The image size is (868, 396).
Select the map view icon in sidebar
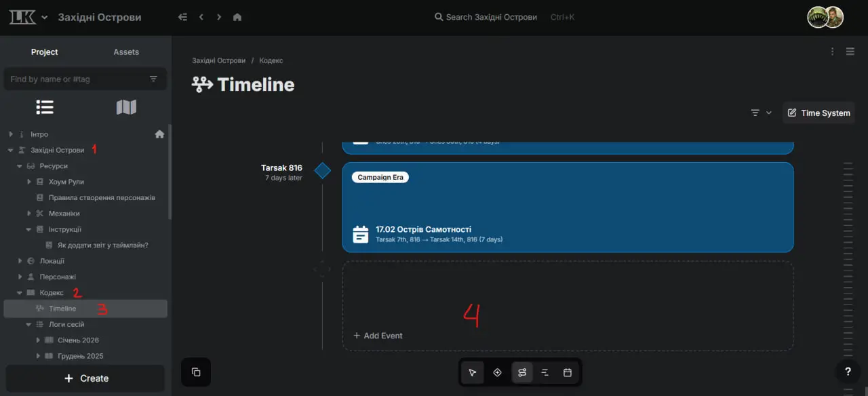[x=126, y=107]
